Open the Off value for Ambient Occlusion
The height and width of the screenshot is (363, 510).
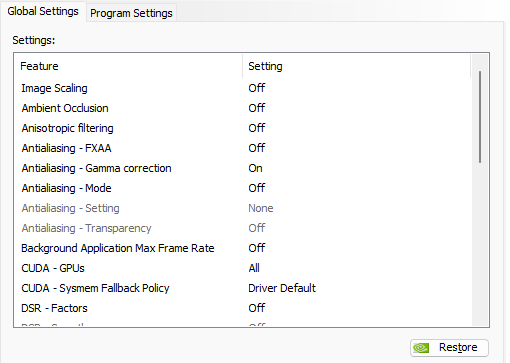click(x=257, y=108)
